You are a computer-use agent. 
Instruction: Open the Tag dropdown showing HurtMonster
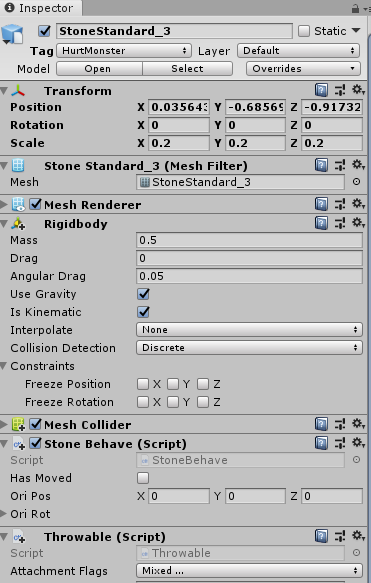pos(124,51)
